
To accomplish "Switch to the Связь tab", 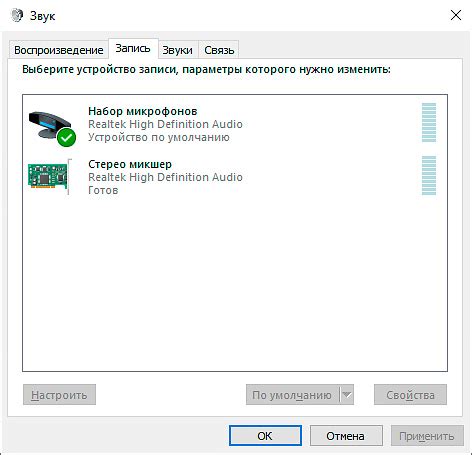I will pos(219,50).
